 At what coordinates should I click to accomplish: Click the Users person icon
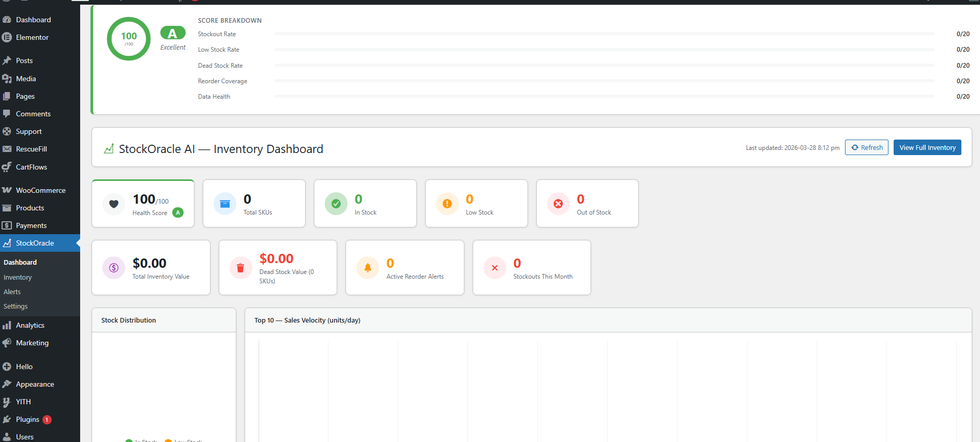tap(7, 437)
